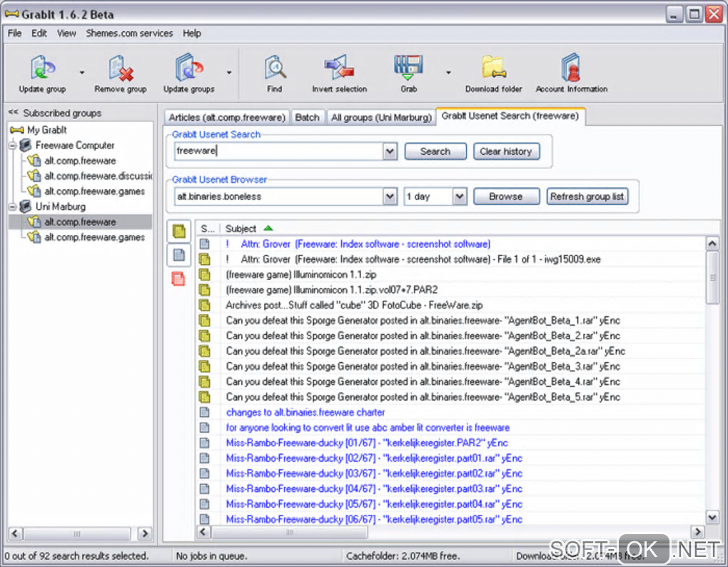Image resolution: width=728 pixels, height=567 pixels.
Task: Select the kerkelijkeregister.part01.rar article
Action: [x=374, y=458]
